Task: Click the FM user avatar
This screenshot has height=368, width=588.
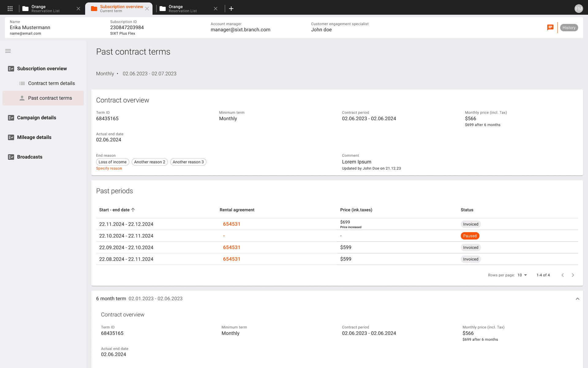Action: pyautogui.click(x=579, y=9)
